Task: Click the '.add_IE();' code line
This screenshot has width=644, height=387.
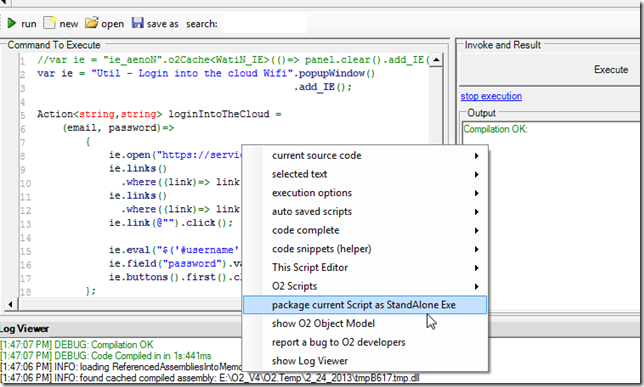Action: pos(323,87)
